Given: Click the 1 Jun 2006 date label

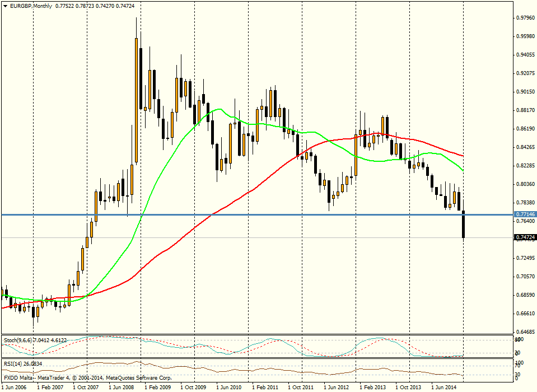Looking at the screenshot, I should coord(15,387).
